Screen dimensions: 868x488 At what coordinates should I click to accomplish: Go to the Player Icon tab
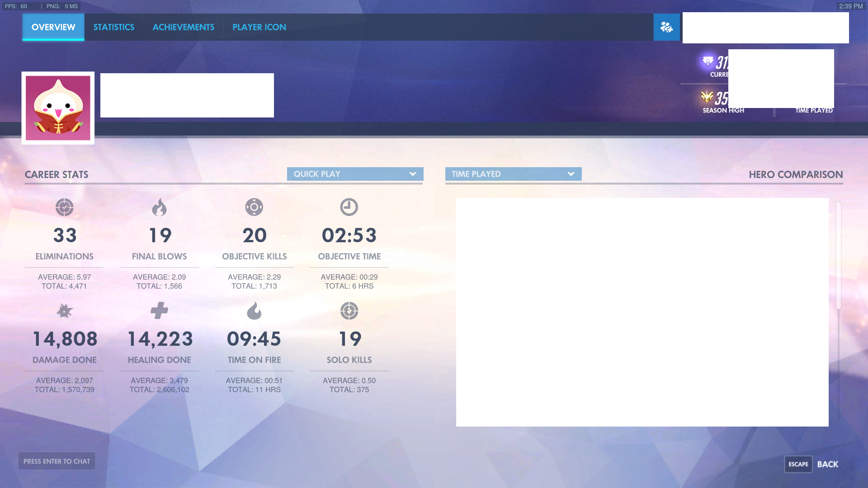point(259,27)
